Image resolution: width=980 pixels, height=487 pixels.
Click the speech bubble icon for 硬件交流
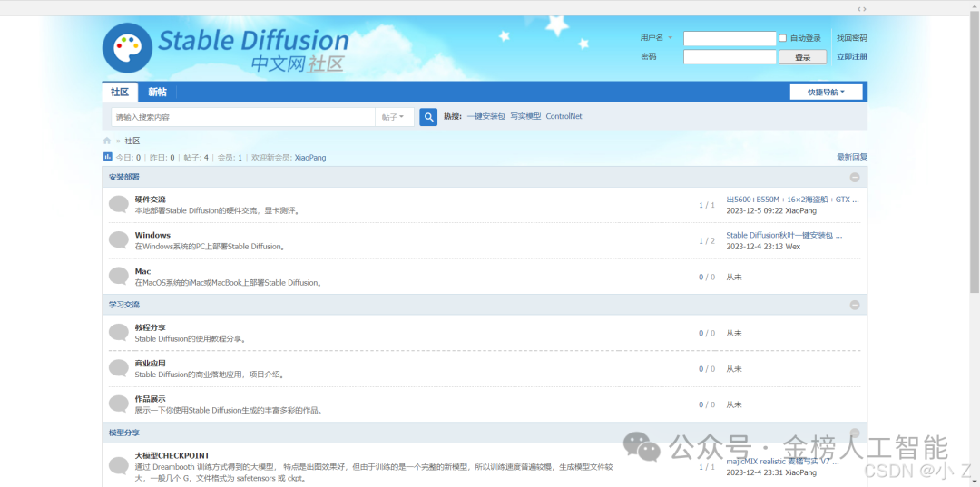click(x=119, y=204)
